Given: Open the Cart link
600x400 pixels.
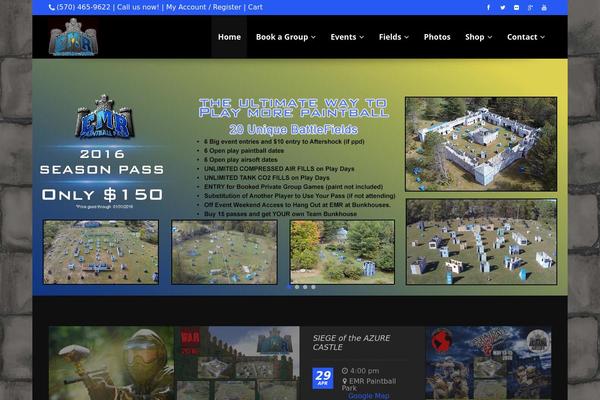Looking at the screenshot, I should 255,7.
